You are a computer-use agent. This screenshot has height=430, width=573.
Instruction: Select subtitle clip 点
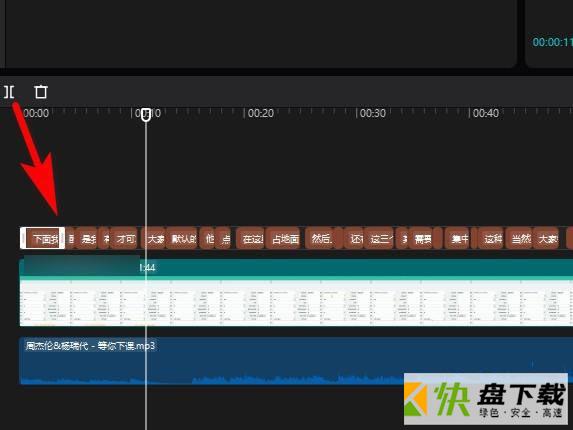pyautogui.click(x=224, y=239)
